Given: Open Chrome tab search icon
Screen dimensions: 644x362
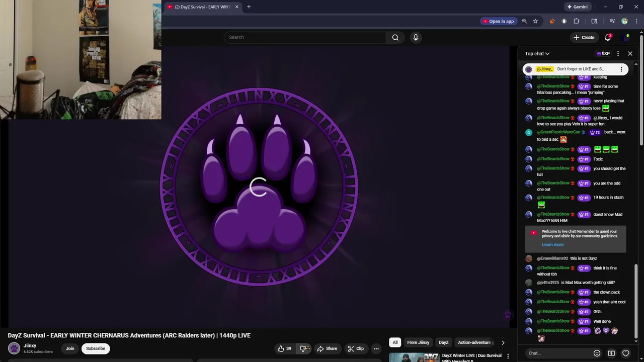Looking at the screenshot, I should [x=594, y=21].
